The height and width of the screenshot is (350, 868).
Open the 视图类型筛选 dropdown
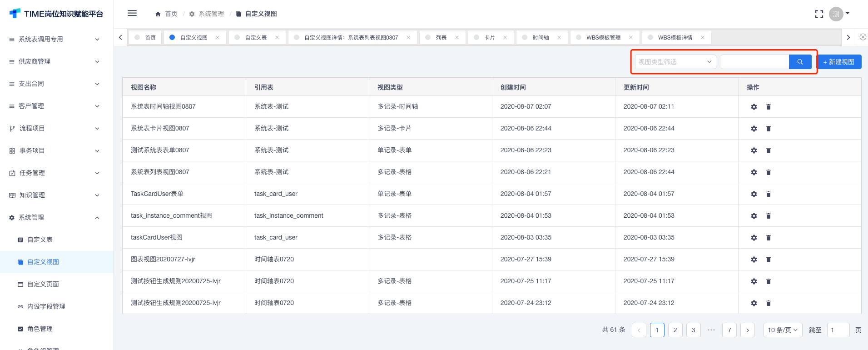(x=675, y=62)
